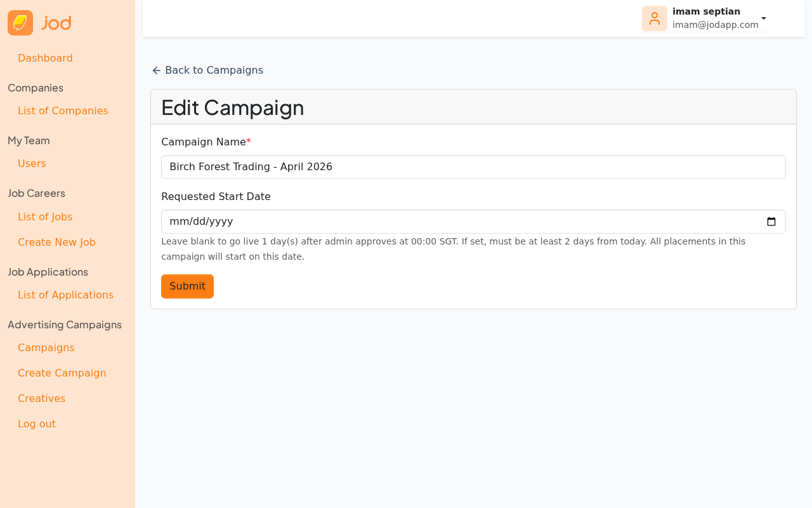Open Creatives page
The image size is (812, 508).
[41, 399]
